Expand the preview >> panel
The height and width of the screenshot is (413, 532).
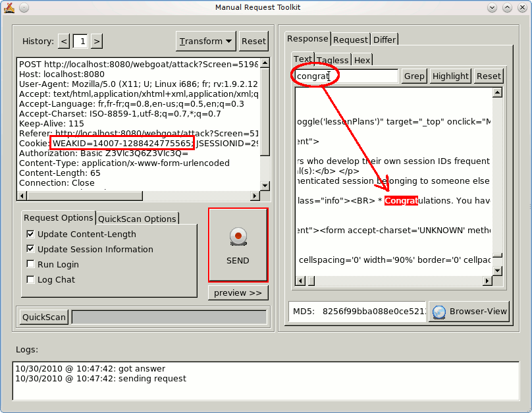click(238, 292)
